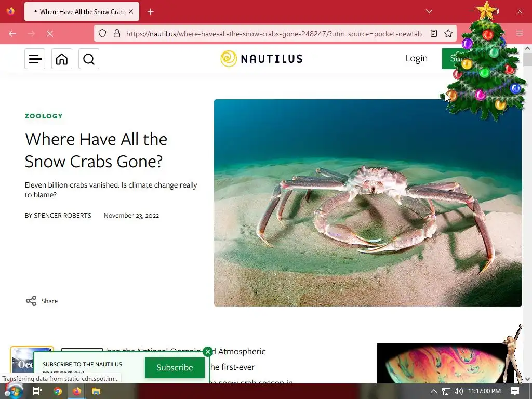Click the Eleven billion crabs subtitle
532x399 pixels.
tap(111, 190)
